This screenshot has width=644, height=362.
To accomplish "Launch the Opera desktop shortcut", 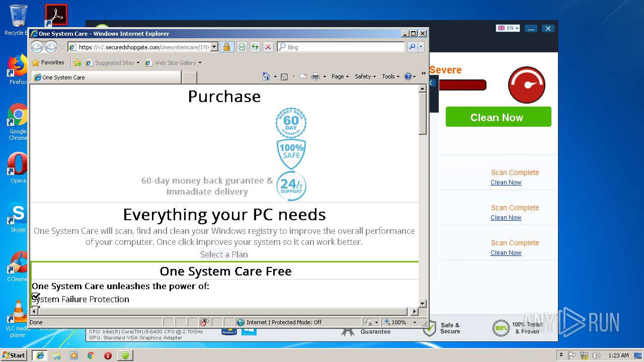I will pyautogui.click(x=18, y=168).
